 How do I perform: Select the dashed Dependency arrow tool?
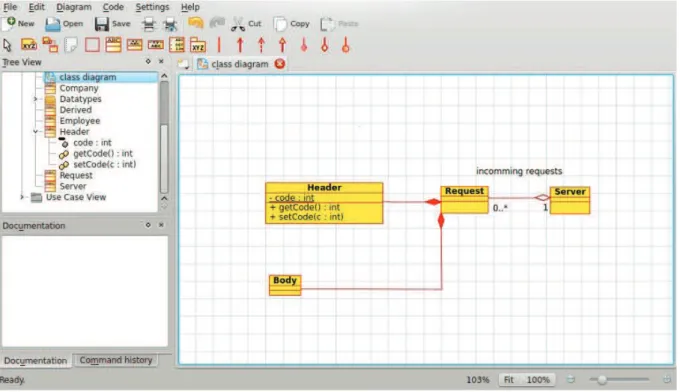click(x=261, y=45)
